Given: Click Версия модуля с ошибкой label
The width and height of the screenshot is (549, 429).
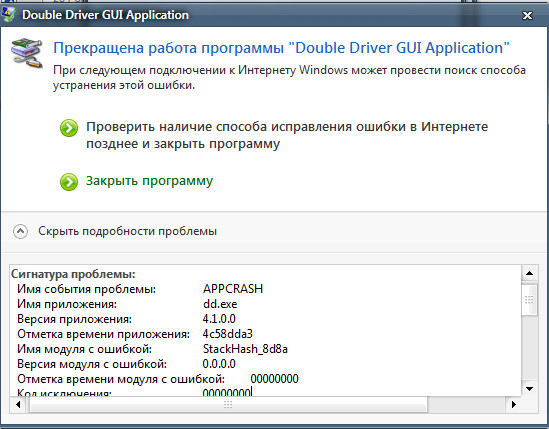Looking at the screenshot, I should 92,364.
